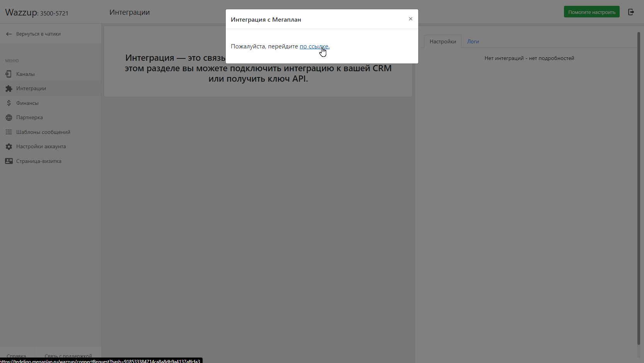Click the Wazzup logo title
Screen dimensions: 644x363
(x=21, y=12)
